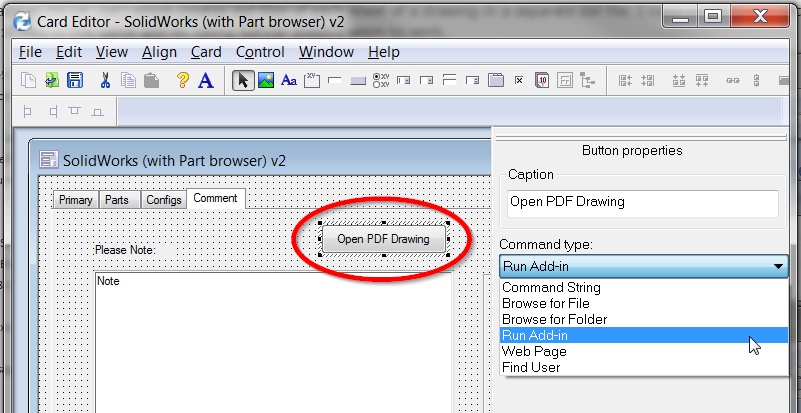Choose Browse for File option

point(644,303)
